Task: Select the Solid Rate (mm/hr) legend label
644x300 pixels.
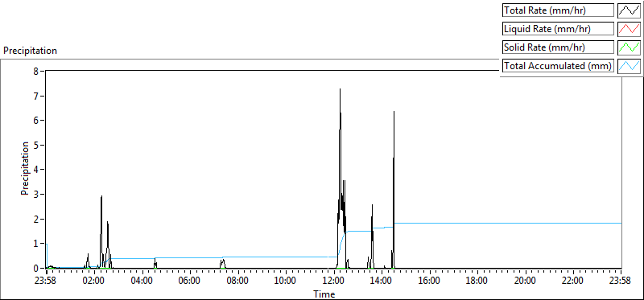Action: click(x=558, y=47)
